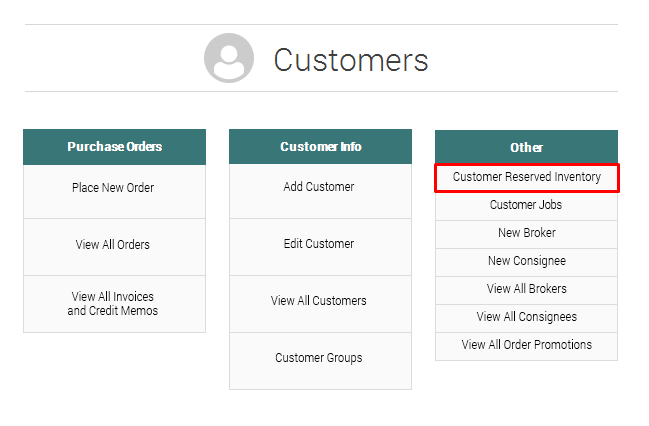Show View All Customers list
This screenshot has width=649, height=426.
[319, 301]
